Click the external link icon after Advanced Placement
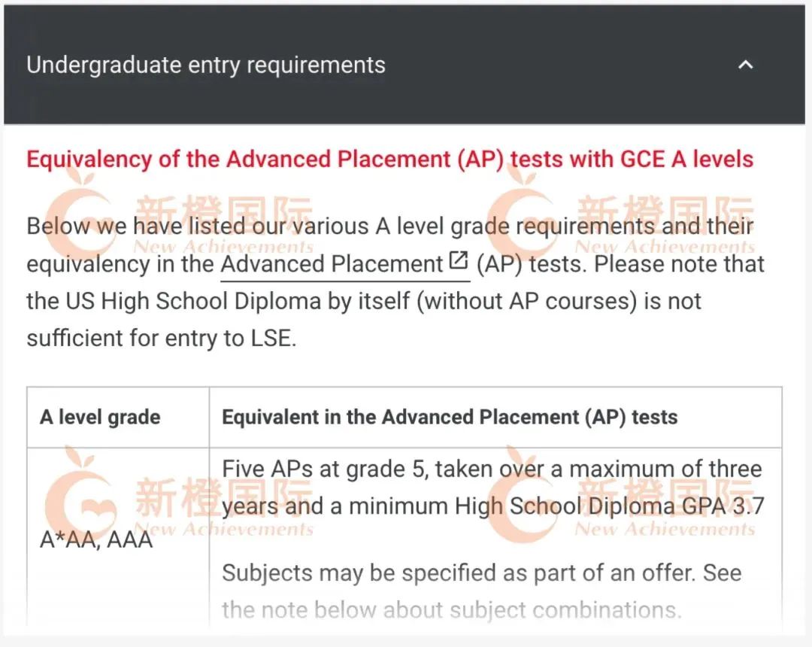This screenshot has width=812, height=647. (459, 260)
